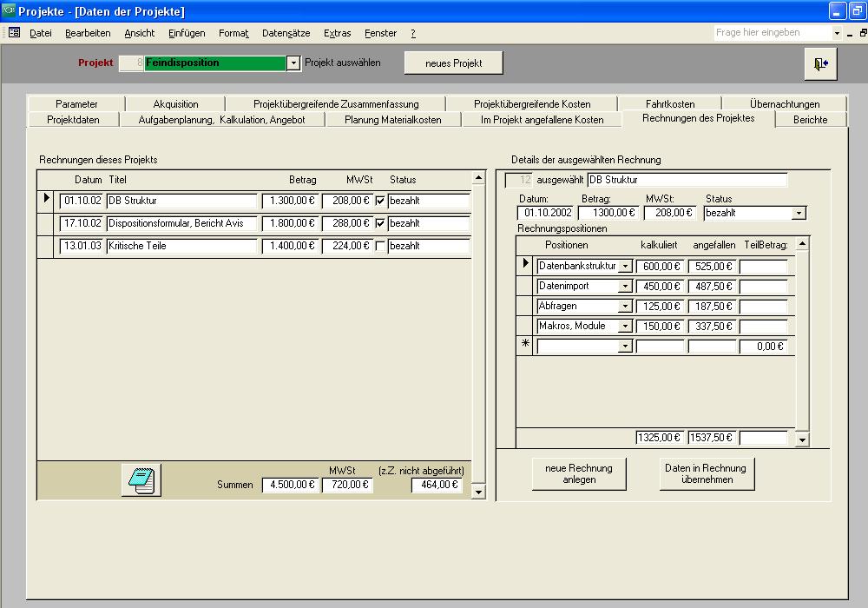The height and width of the screenshot is (608, 868).
Task: Open the new empty position row dropdown
Action: click(x=625, y=347)
